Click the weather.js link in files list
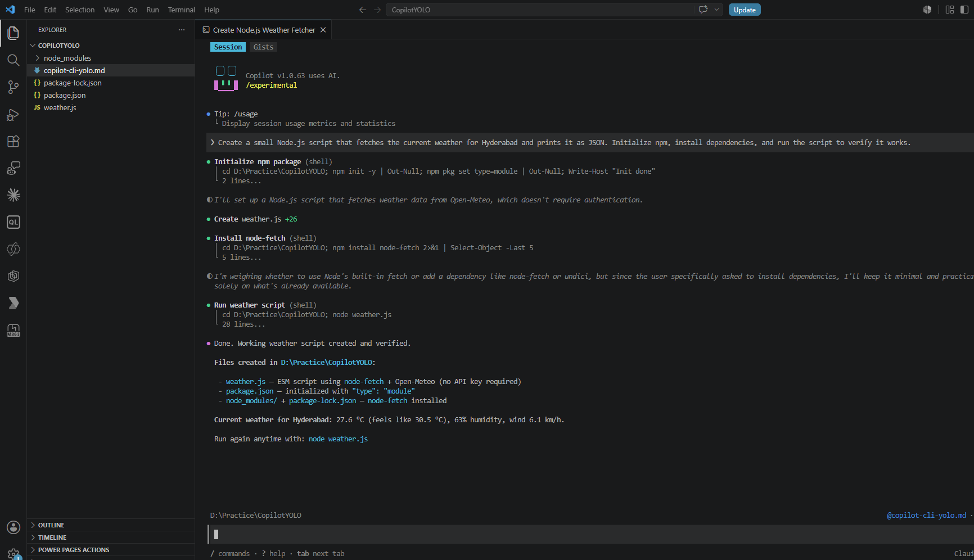This screenshot has height=560, width=974. pos(246,382)
